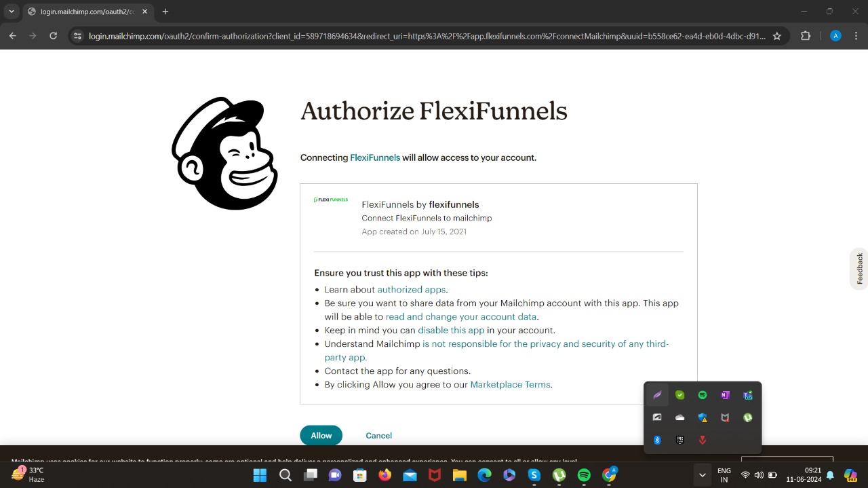Open File Explorer from the taskbar

(460, 475)
